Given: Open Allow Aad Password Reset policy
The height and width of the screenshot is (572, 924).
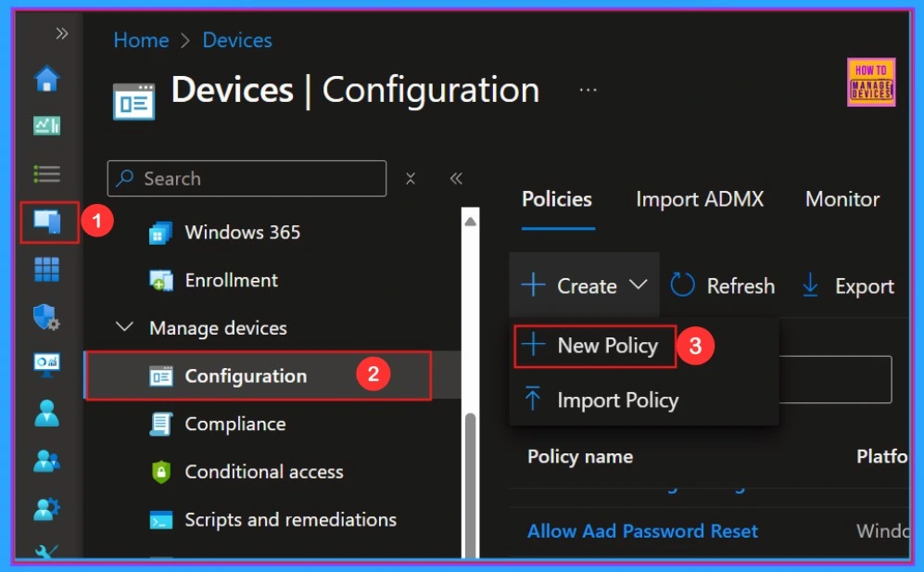Looking at the screenshot, I should [x=642, y=531].
